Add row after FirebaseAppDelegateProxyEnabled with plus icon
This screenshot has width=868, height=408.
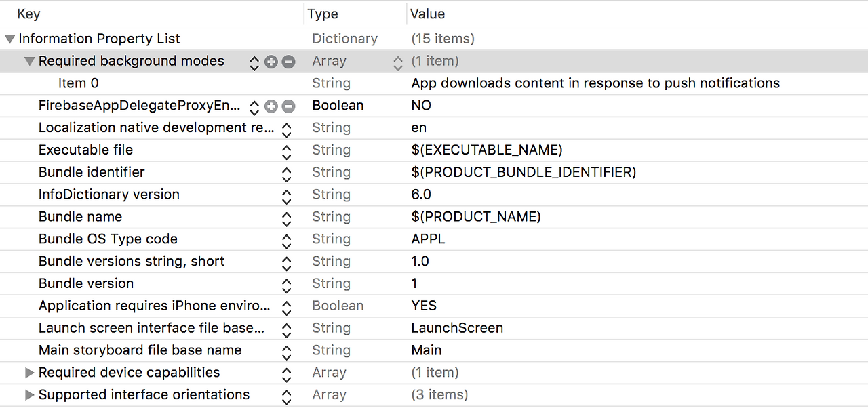coord(271,106)
